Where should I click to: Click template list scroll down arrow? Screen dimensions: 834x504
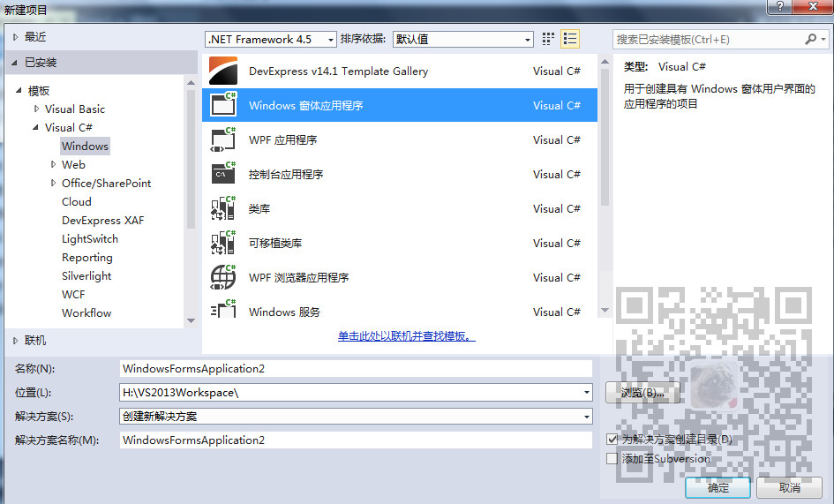[x=605, y=311]
